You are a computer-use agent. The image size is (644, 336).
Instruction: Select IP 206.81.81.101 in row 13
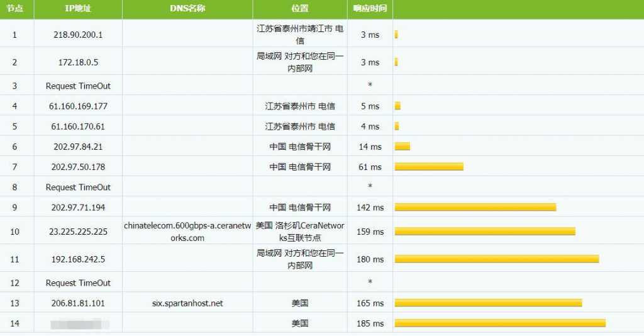78,303
